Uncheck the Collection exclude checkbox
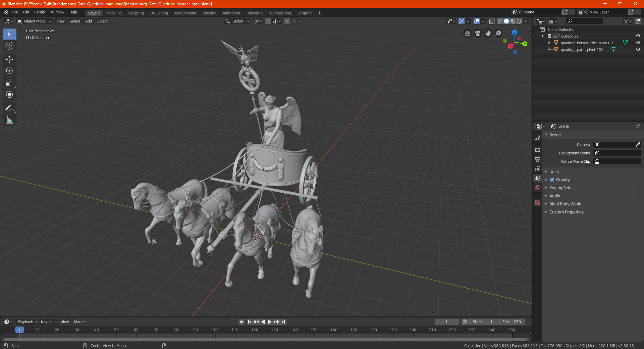Image resolution: width=644 pixels, height=349 pixels. [x=549, y=36]
